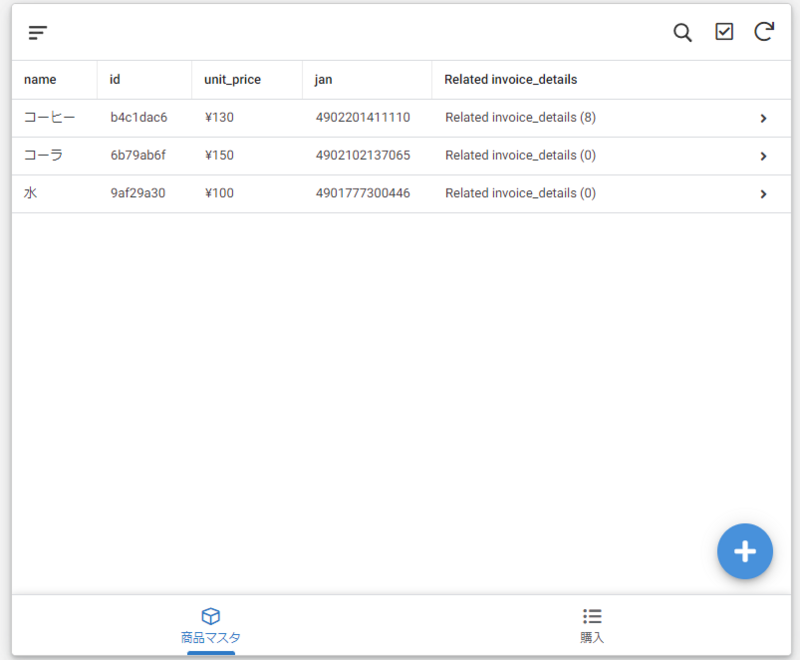Click JAN code 4901777300446

[x=363, y=193]
